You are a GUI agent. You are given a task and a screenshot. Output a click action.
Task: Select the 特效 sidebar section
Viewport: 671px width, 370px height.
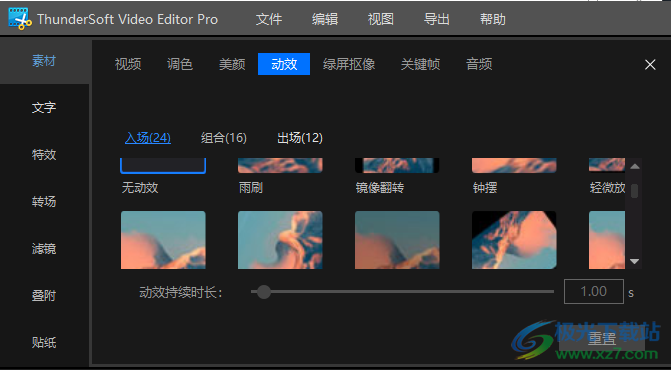pos(44,155)
